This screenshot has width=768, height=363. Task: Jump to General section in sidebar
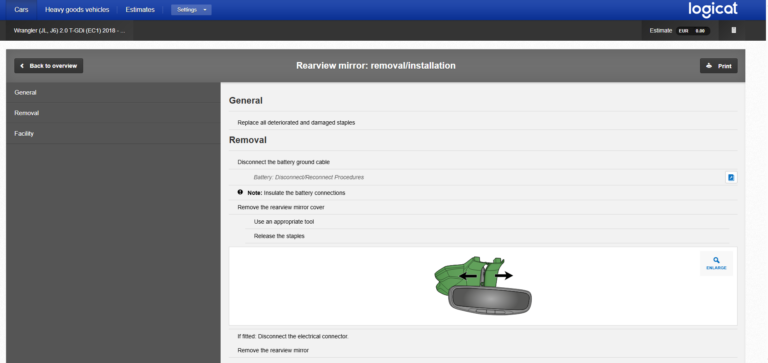tap(113, 93)
